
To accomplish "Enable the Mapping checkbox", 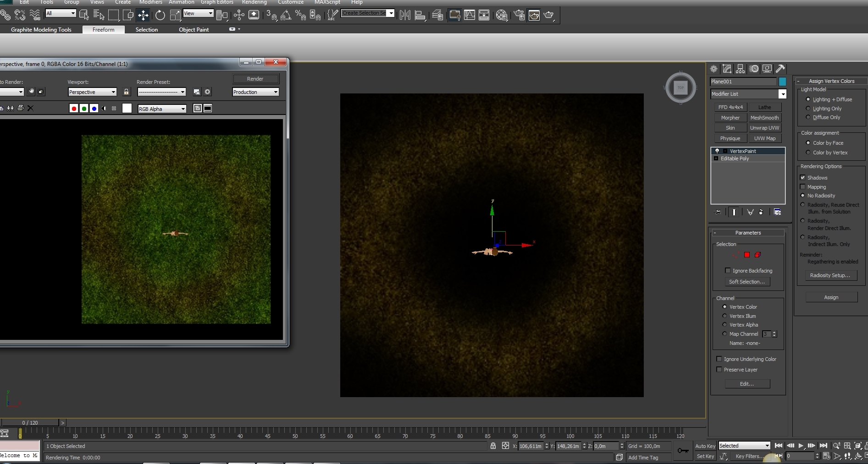I will pyautogui.click(x=802, y=186).
